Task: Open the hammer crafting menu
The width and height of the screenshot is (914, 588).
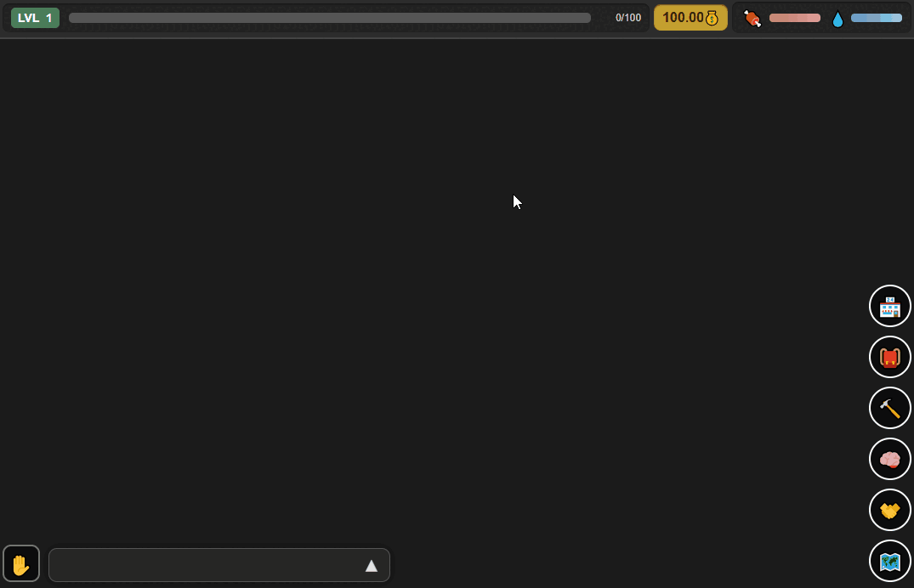Action: [889, 408]
